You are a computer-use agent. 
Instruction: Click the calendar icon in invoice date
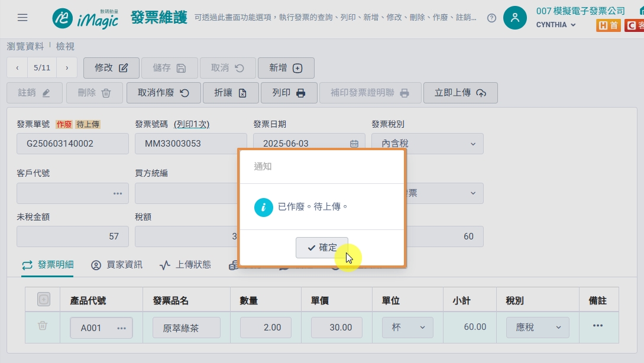354,144
